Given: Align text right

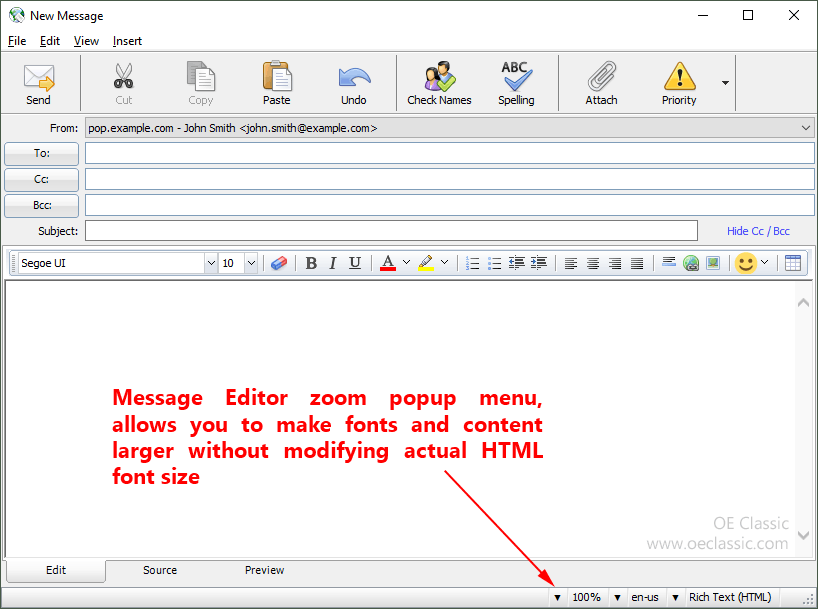Looking at the screenshot, I should point(615,264).
